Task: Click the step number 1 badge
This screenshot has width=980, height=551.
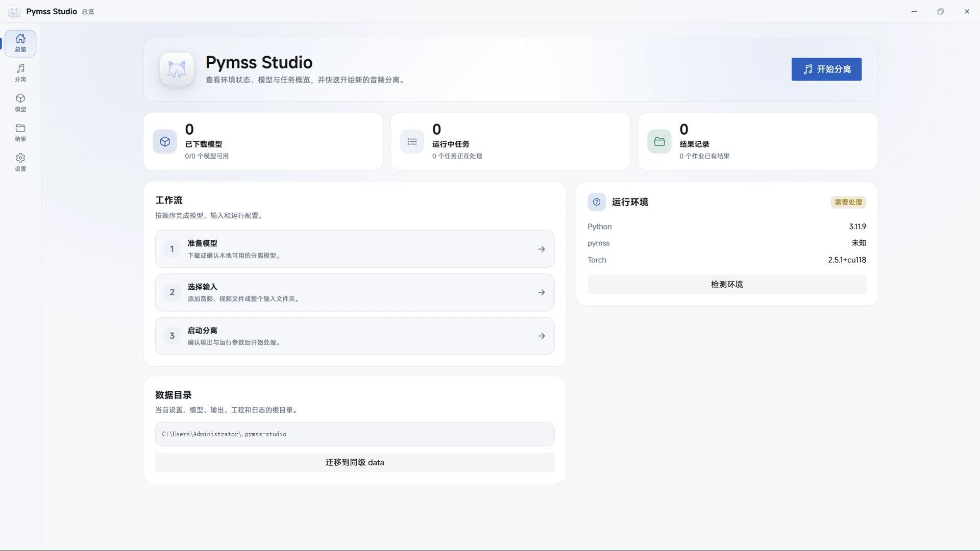Action: click(x=172, y=249)
